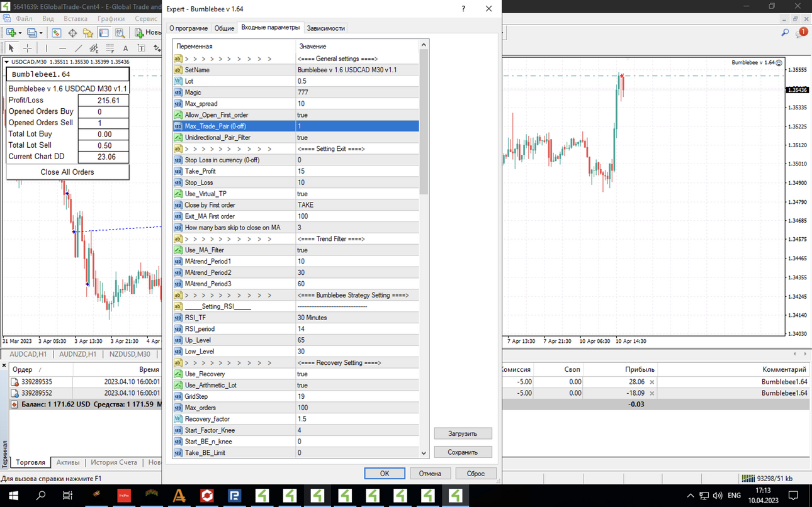Click the 'Переменная' column header
812x507 pixels.
234,46
